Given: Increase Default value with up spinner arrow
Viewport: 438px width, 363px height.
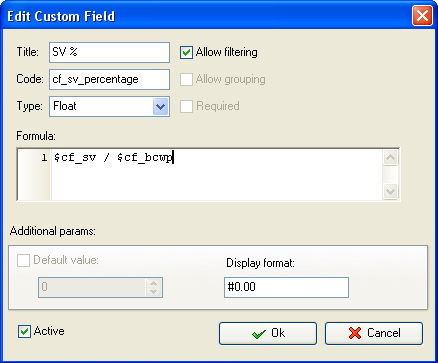Looking at the screenshot, I should point(153,283).
